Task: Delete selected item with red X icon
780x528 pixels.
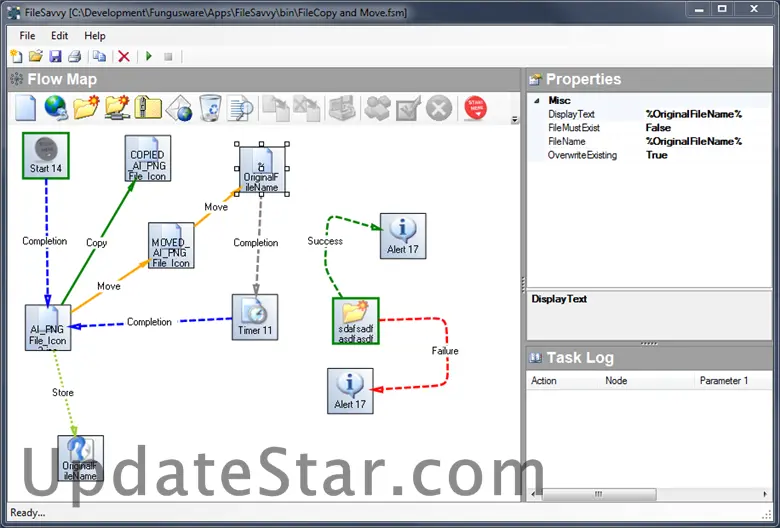Action: [124, 56]
